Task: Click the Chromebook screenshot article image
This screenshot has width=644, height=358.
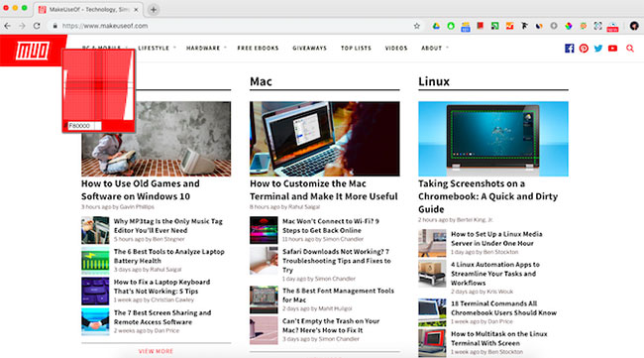Action: [493, 139]
